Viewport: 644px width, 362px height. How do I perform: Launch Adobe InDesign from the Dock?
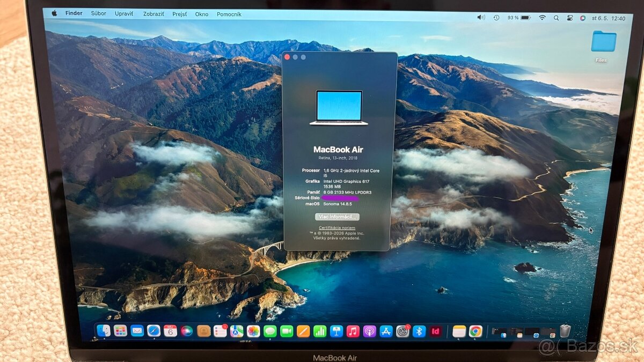coord(436,331)
